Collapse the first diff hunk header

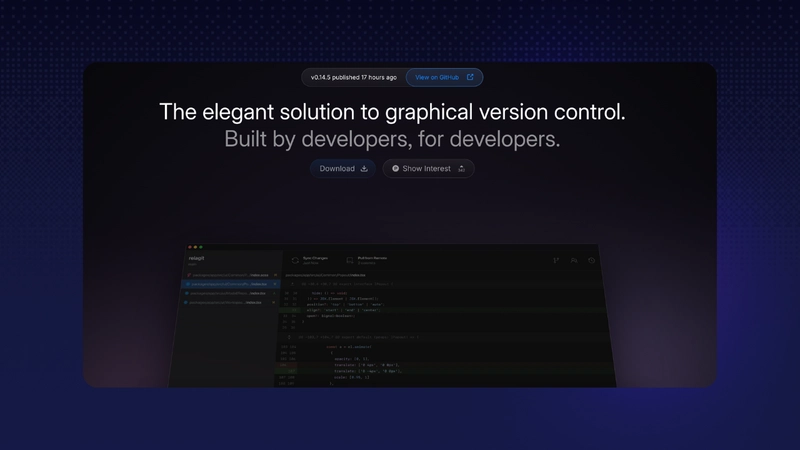[x=293, y=284]
